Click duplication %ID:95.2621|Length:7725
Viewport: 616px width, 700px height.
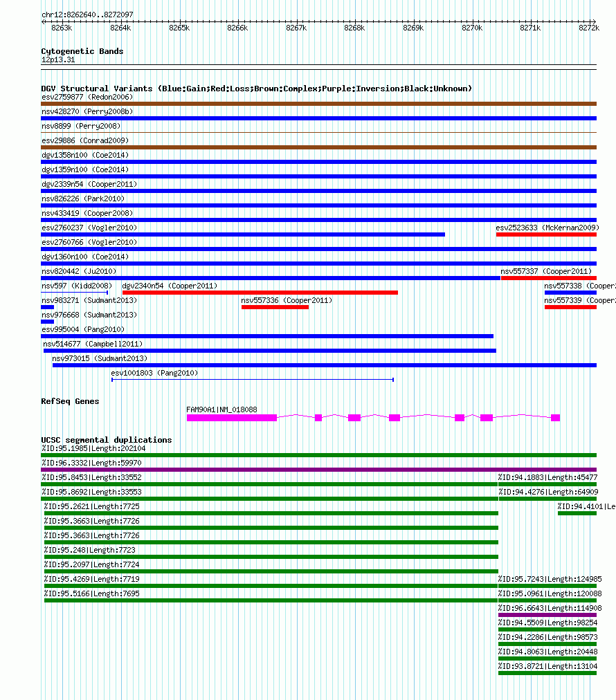click(91, 506)
